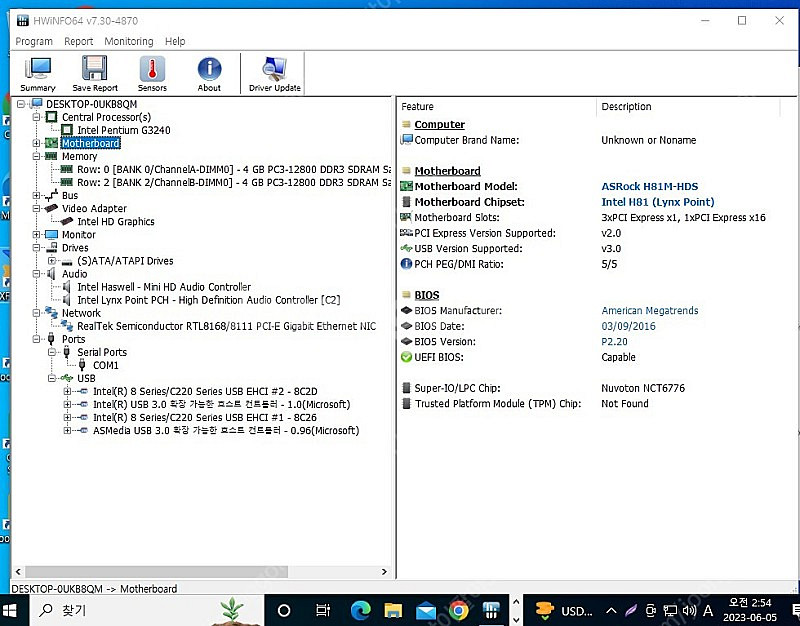Open the Help menu
This screenshot has height=626, width=800.
point(175,41)
